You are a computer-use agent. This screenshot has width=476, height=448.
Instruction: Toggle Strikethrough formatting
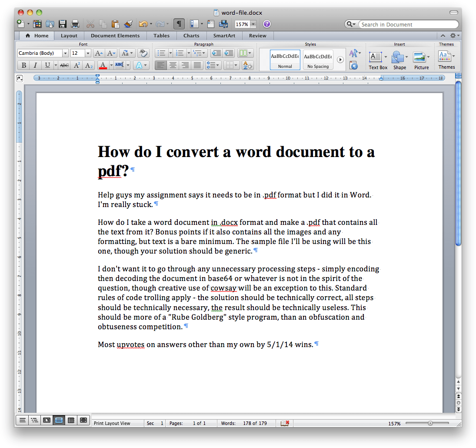(64, 65)
